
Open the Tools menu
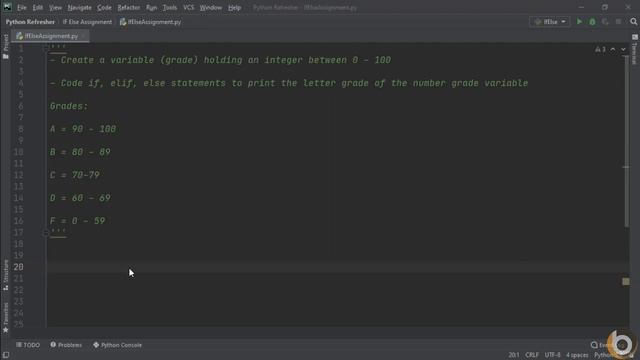pyautogui.click(x=170, y=8)
